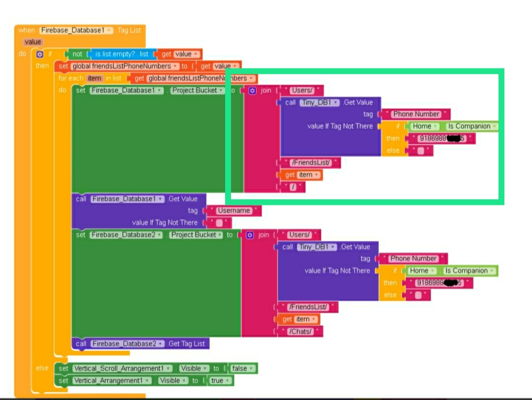Open Firebase_Database2 component dropdown in set Project Bucket

pos(126,235)
